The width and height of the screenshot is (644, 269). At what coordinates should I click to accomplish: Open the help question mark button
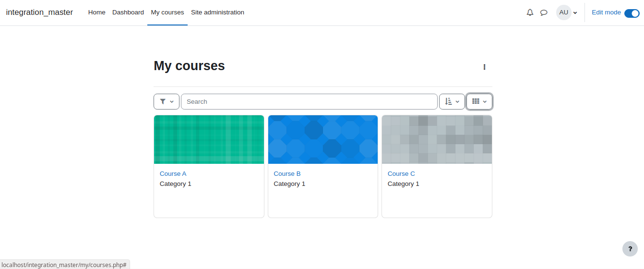tap(630, 249)
